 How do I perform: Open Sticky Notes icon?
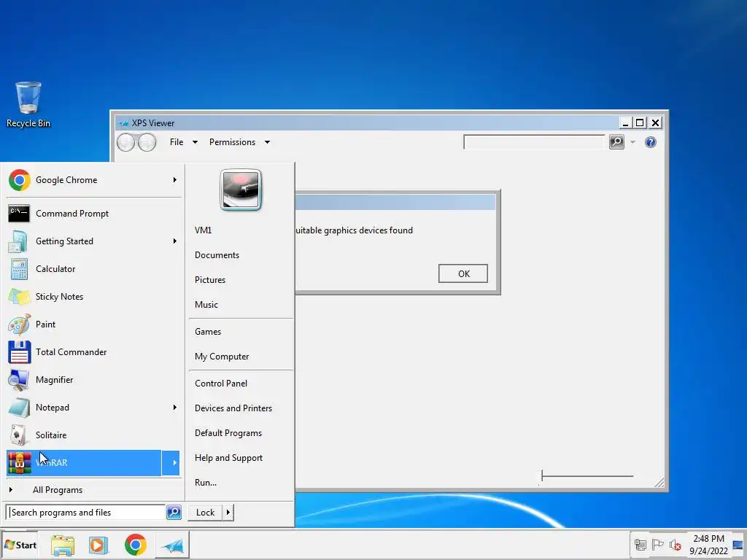tap(19, 297)
